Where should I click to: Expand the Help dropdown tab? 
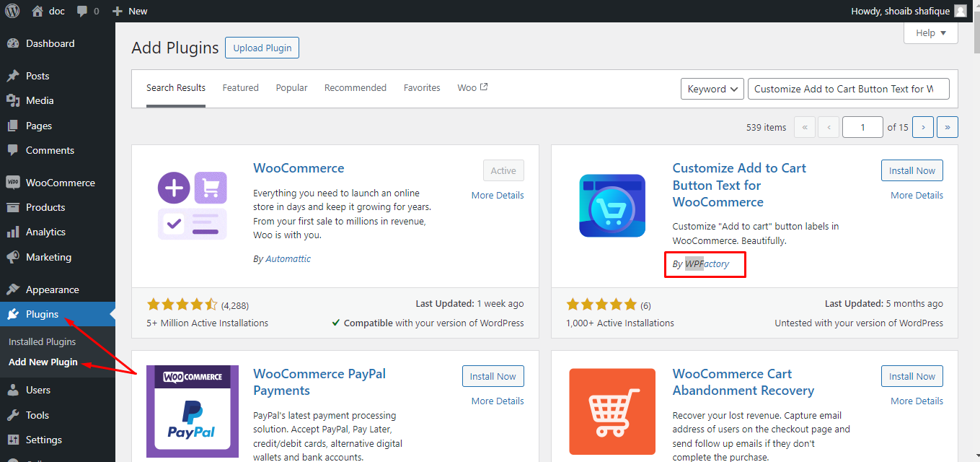point(931,32)
